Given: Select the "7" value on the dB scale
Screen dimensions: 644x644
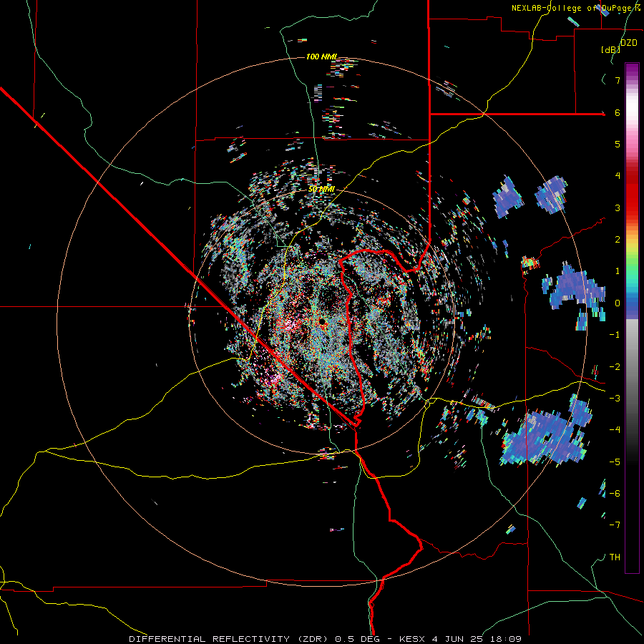Looking at the screenshot, I should click(x=618, y=80).
